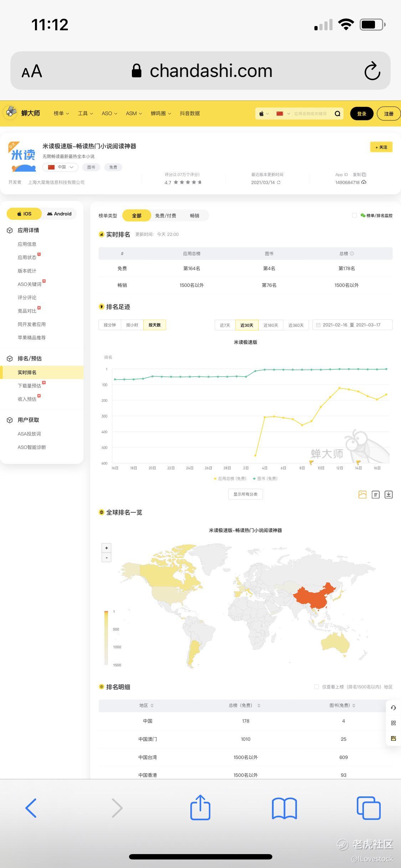Expand the 榜单 nav dropdown
This screenshot has height=868, width=401.
pyautogui.click(x=61, y=113)
